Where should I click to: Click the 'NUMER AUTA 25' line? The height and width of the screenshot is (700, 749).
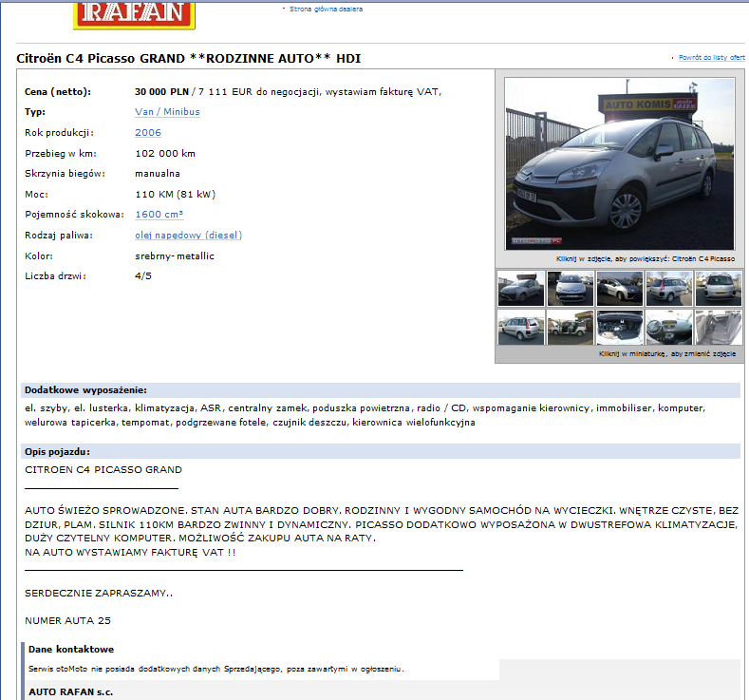pyautogui.click(x=67, y=620)
